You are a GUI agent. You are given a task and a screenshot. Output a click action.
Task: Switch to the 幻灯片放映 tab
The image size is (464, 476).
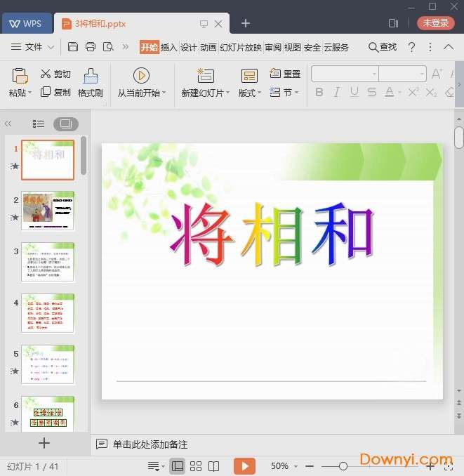[x=241, y=47]
